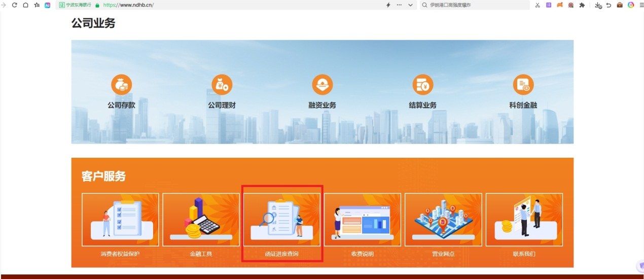Open the puzzle-piece extensions manager

582,5
